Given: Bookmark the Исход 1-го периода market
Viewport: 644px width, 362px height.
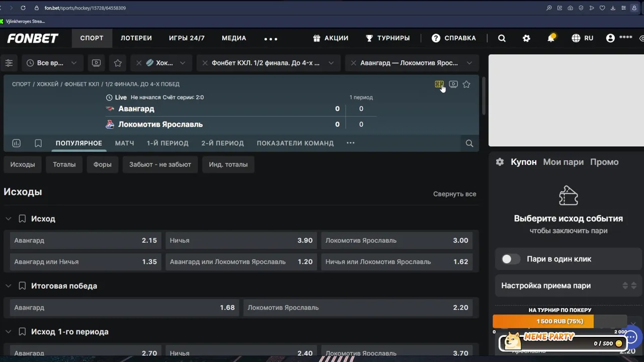Looking at the screenshot, I should tap(22, 332).
